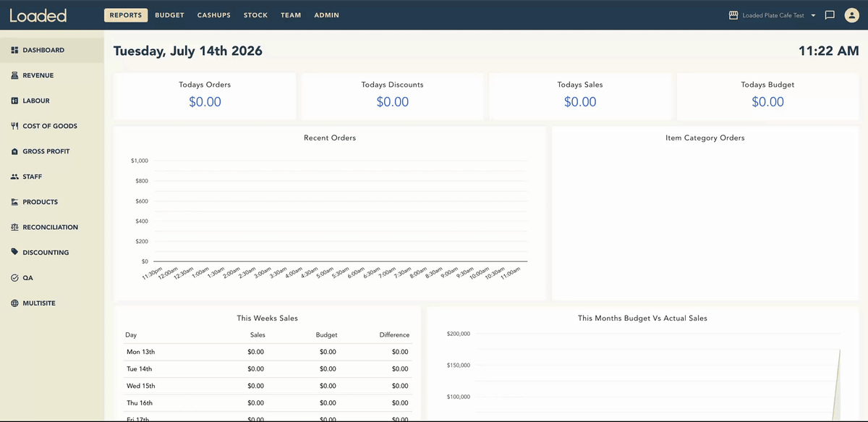Click the Todays Budget $0.00 value
This screenshot has width=868, height=422.
767,102
